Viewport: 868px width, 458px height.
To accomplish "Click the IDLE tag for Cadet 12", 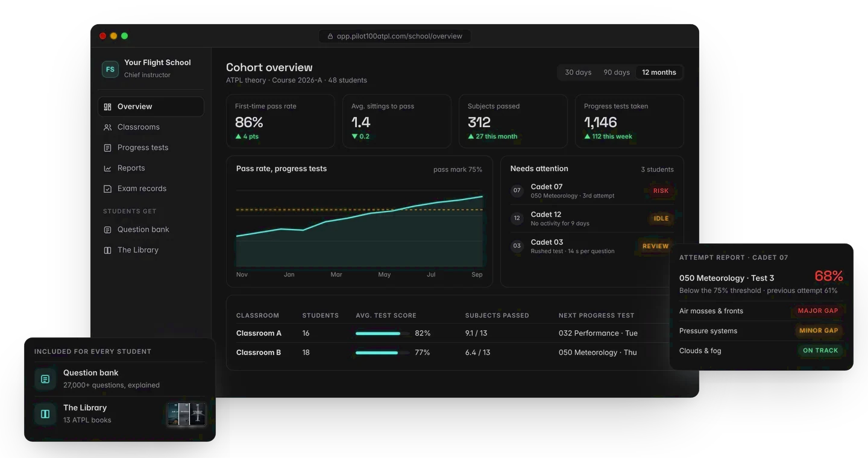I will click(x=661, y=218).
